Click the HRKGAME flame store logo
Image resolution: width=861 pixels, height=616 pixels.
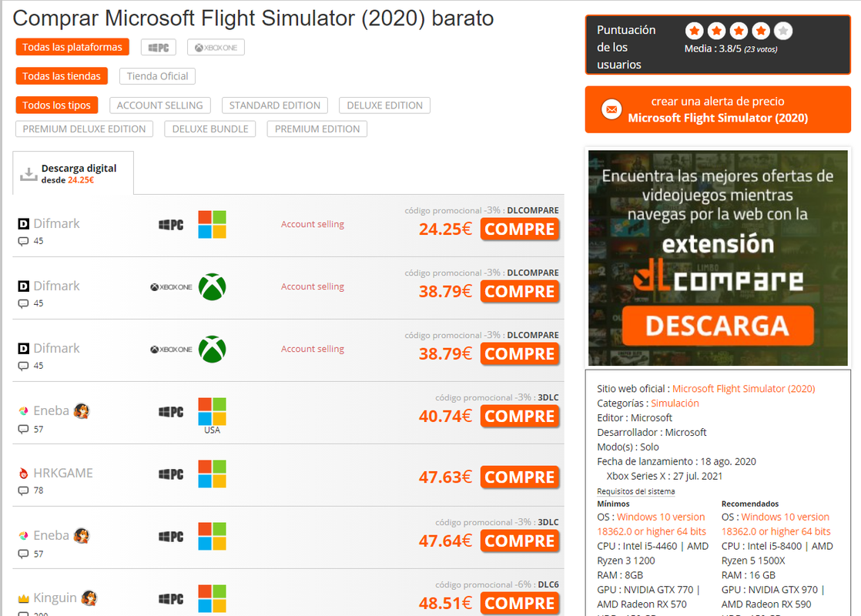point(23,474)
